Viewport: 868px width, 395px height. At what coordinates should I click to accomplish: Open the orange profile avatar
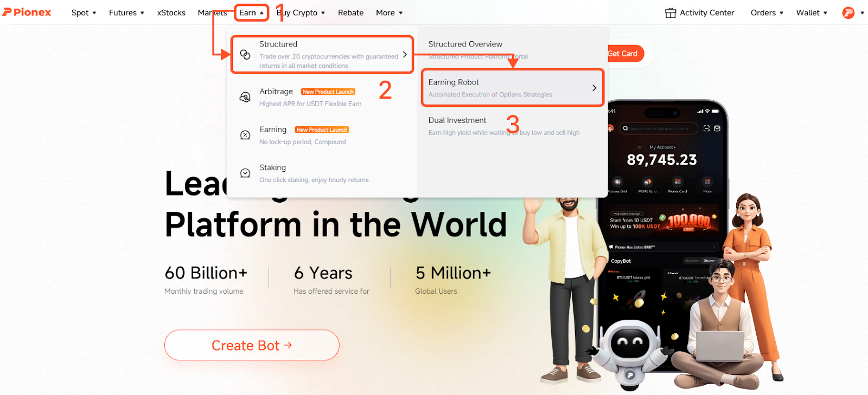click(x=848, y=13)
